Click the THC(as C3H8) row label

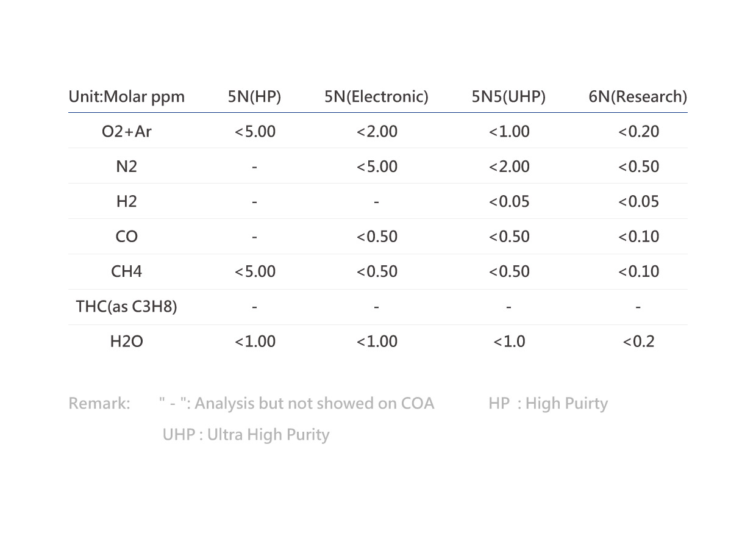(126, 306)
